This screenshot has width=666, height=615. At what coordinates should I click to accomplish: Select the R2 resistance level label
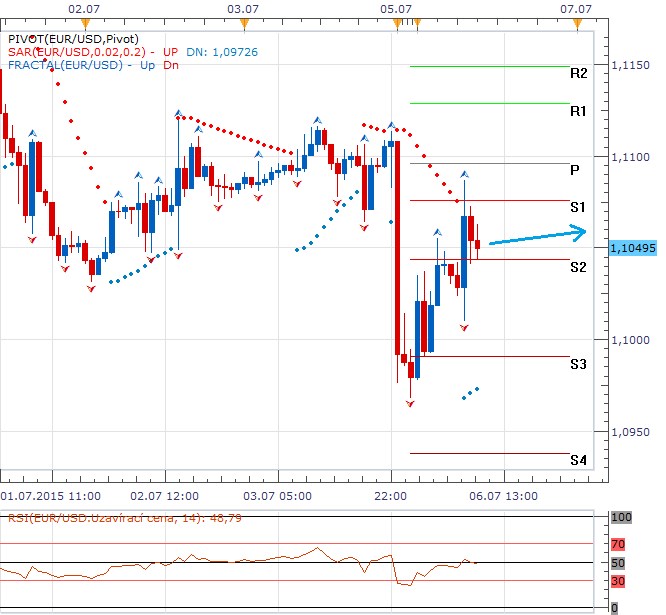coord(578,73)
